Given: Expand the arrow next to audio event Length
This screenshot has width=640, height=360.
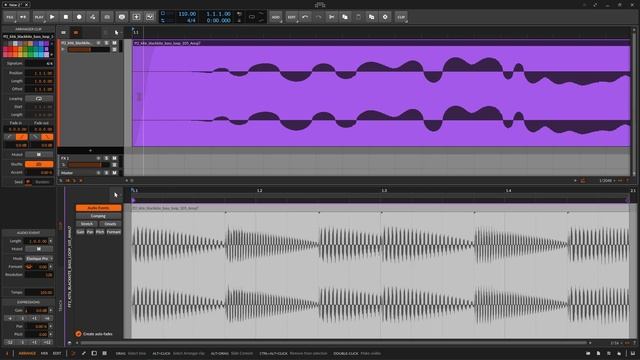Looking at the screenshot, I should pyautogui.click(x=51, y=241).
